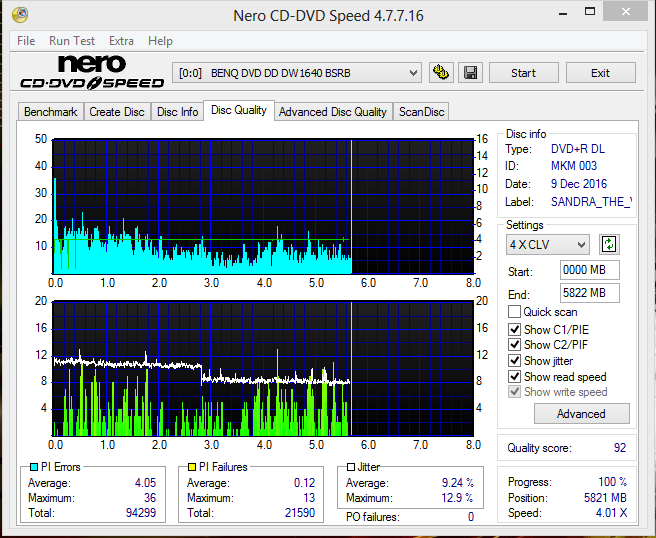Switch to the Disc Info tab
The height and width of the screenshot is (538, 656).
177,112
